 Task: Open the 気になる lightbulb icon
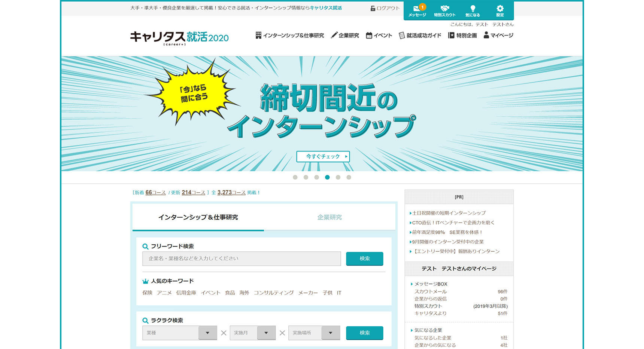(x=473, y=8)
